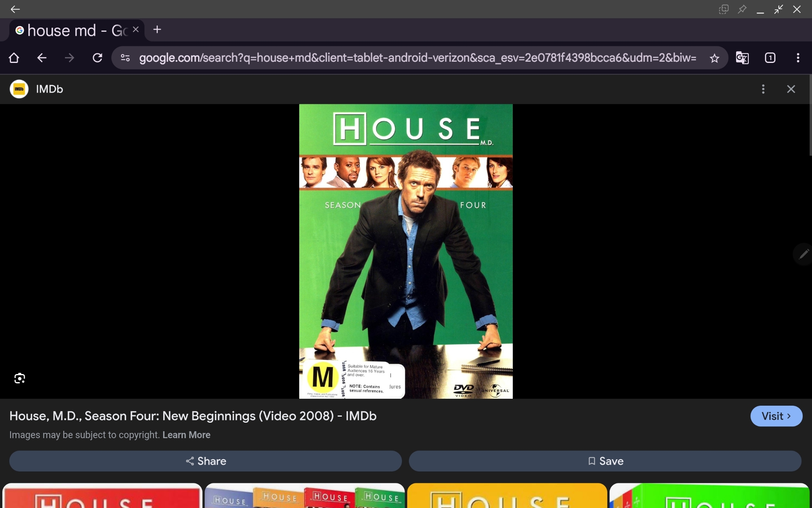Close the IMDb image preview panel
Image resolution: width=812 pixels, height=508 pixels.
tap(791, 89)
